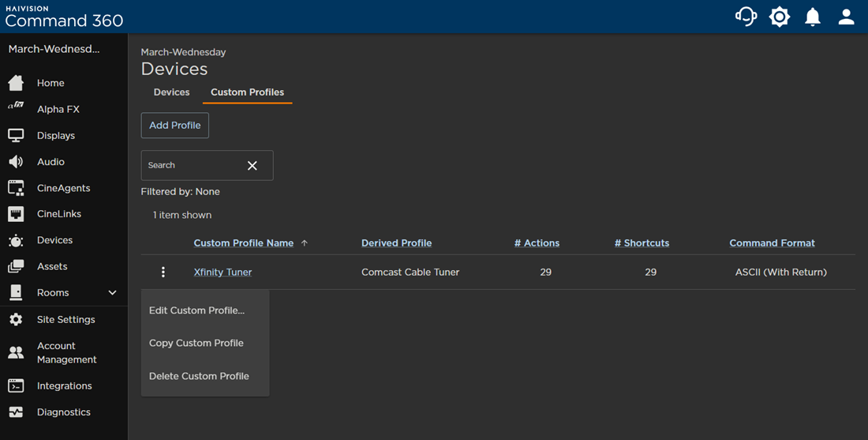Choose Edit Custom Profile... from menu
Image resolution: width=868 pixels, height=440 pixels.
(x=205, y=310)
